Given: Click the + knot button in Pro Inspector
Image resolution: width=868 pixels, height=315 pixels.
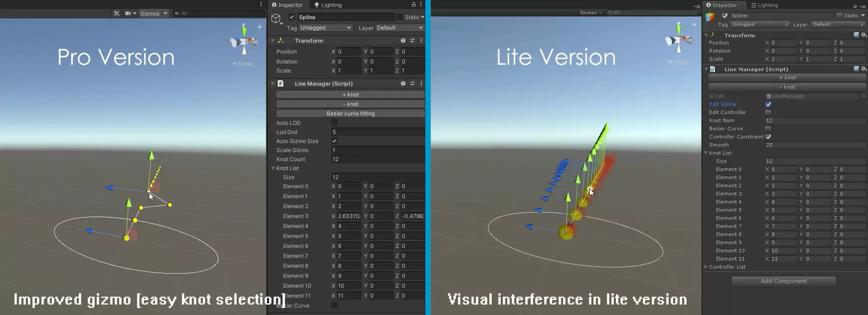Looking at the screenshot, I should (350, 95).
